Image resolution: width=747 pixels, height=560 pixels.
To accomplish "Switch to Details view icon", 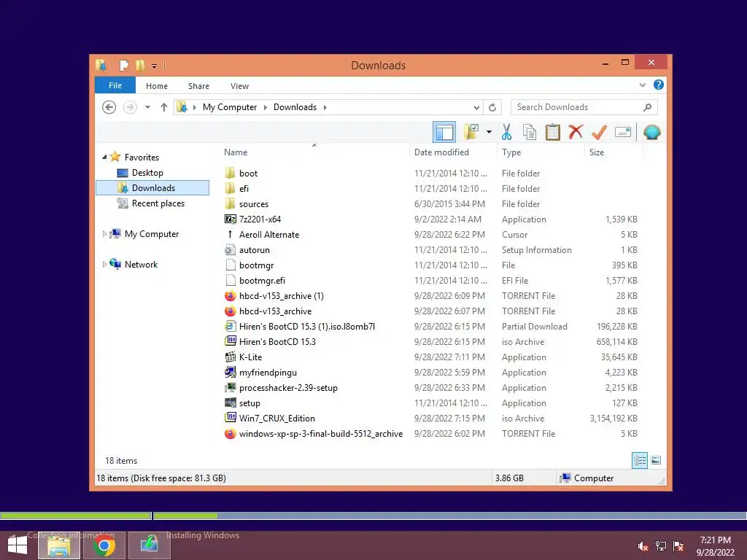I will point(639,460).
